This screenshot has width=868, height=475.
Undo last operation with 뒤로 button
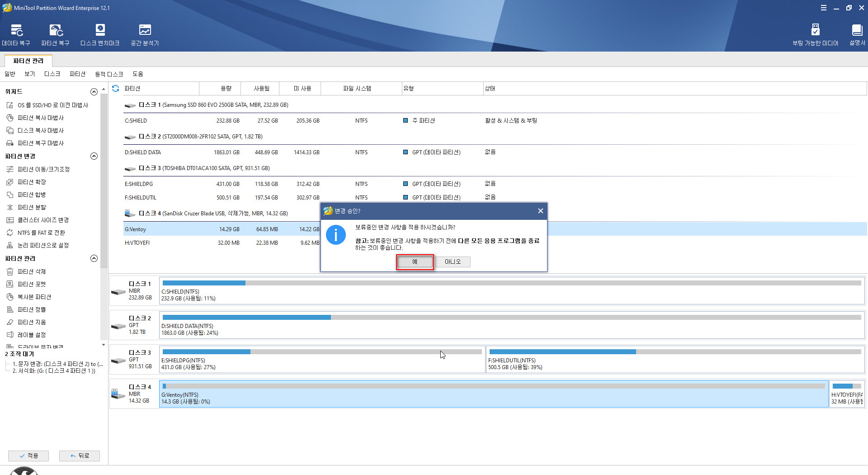[x=80, y=456]
